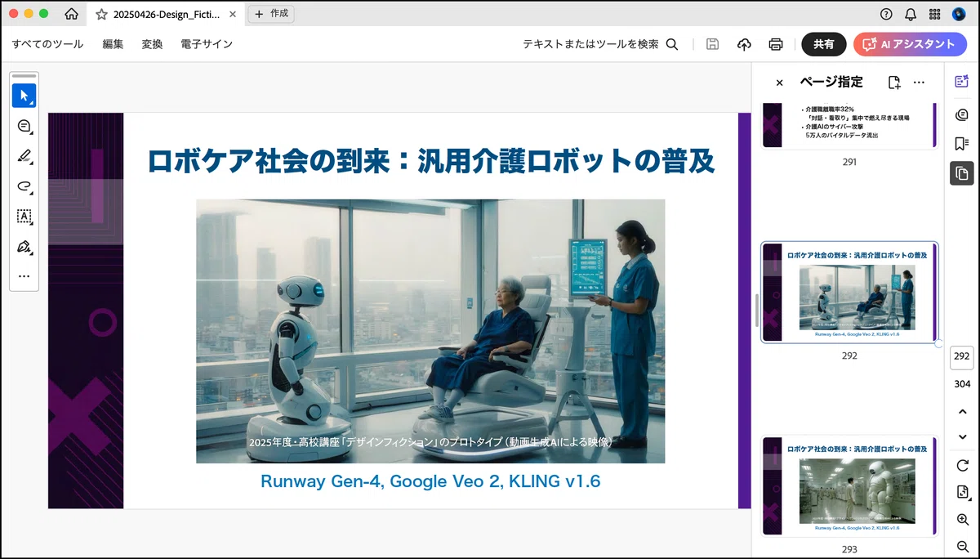Viewport: 980px width, 559px height.
Task: Open the user profile avatar
Action: (x=959, y=14)
